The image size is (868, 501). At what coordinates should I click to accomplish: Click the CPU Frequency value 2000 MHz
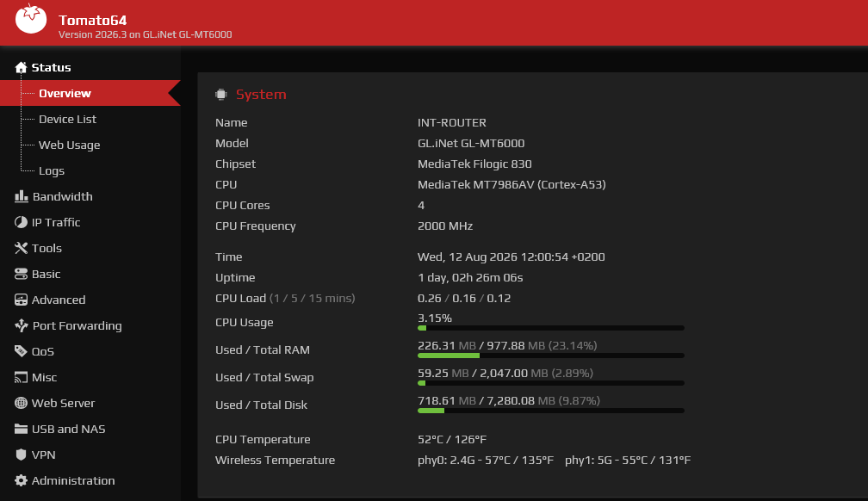click(445, 226)
